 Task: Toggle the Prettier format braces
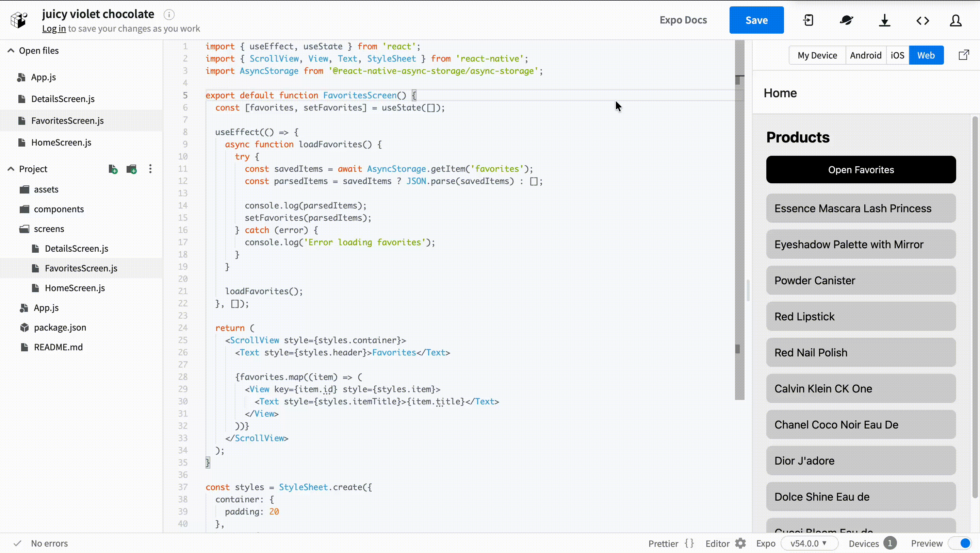coord(689,543)
